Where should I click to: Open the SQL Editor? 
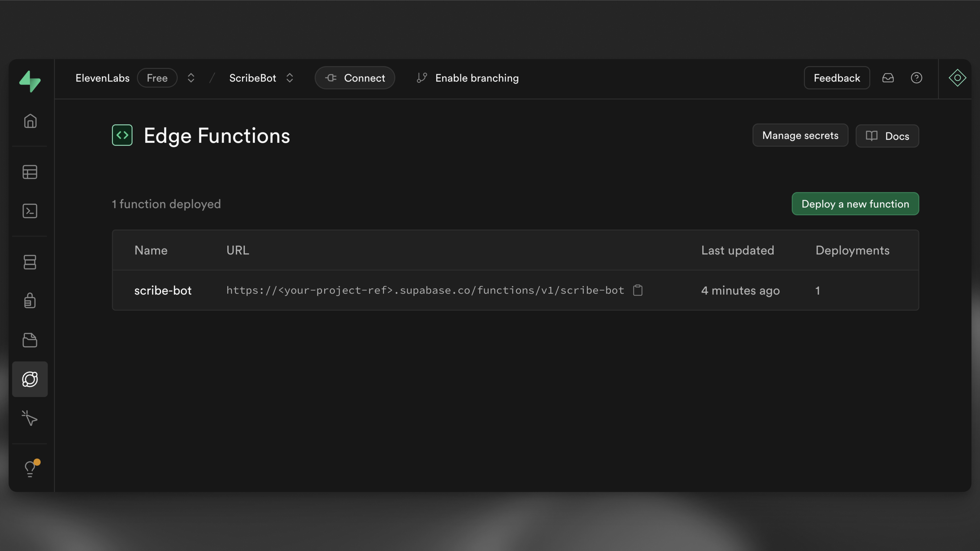pos(30,211)
